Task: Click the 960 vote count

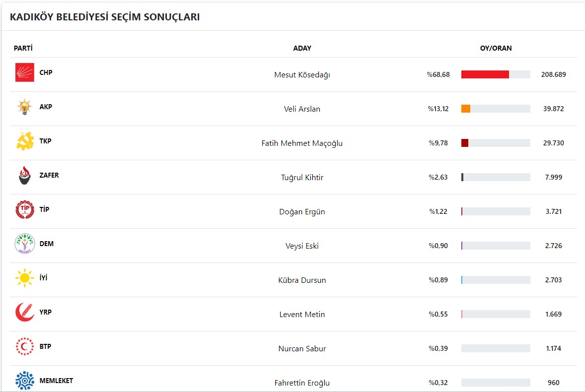Action: 554,383
